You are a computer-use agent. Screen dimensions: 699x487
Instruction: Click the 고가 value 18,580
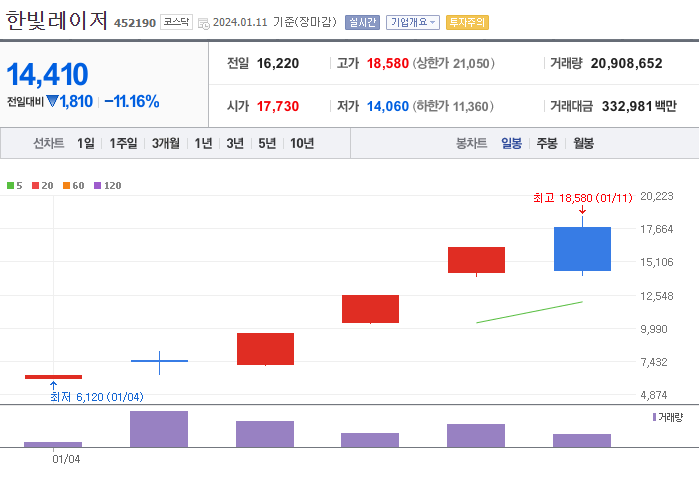pos(387,63)
